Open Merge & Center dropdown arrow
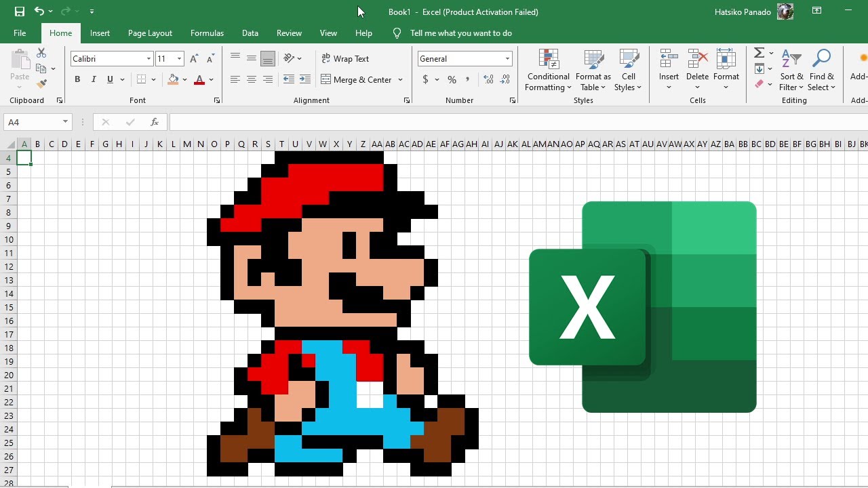The height and width of the screenshot is (488, 868). 400,79
